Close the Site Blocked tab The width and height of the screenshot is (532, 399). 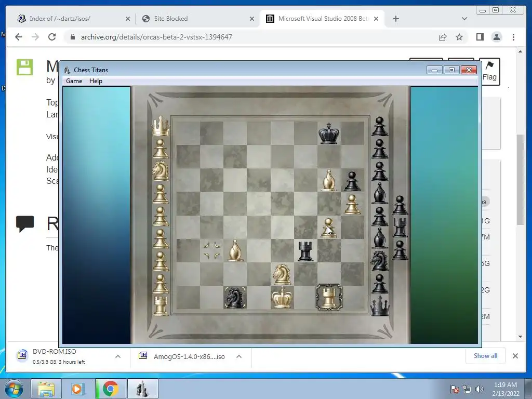tap(252, 19)
